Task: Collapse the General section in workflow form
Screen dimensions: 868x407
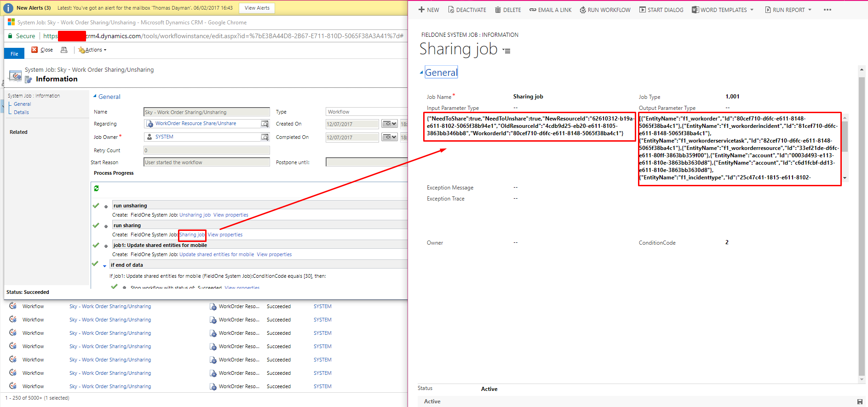Action: [x=95, y=96]
